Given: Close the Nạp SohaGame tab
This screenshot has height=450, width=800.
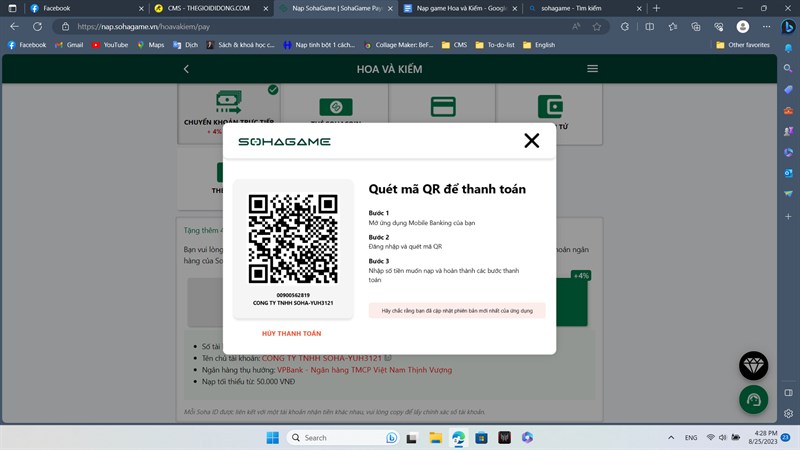Looking at the screenshot, I should click(390, 8).
